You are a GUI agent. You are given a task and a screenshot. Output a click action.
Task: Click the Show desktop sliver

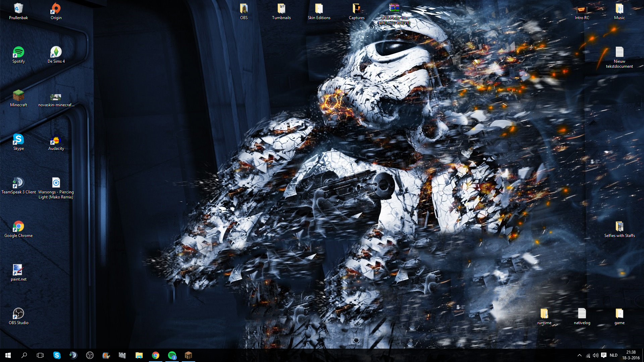[643, 355]
